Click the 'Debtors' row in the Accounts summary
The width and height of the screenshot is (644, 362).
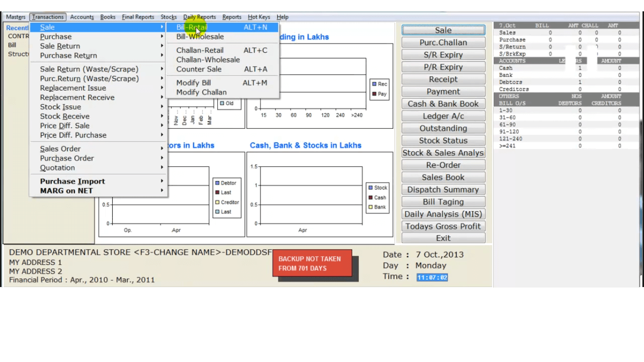566,82
